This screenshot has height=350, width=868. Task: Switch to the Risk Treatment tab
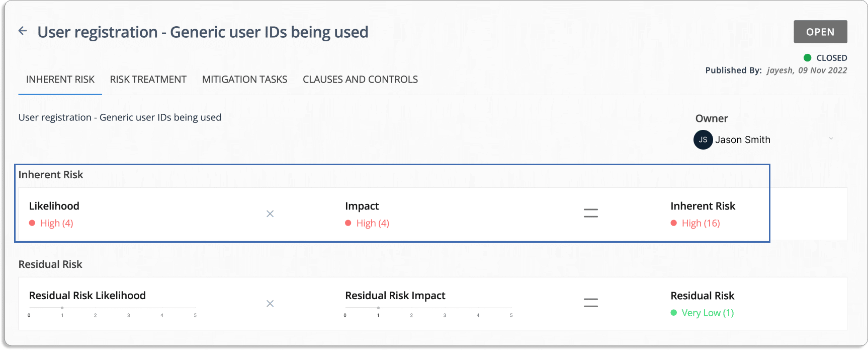pyautogui.click(x=148, y=79)
